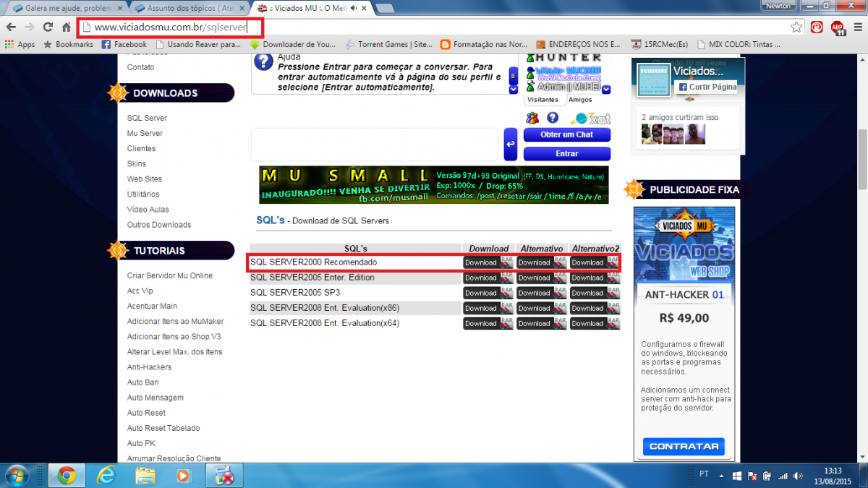Open the Facebook bookmark

coord(124,44)
